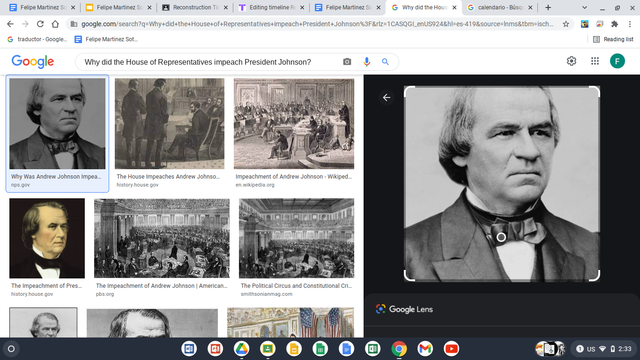Select the smithsonianmag.com Political Circus image
Screen dimensions: 640x360
click(x=297, y=238)
